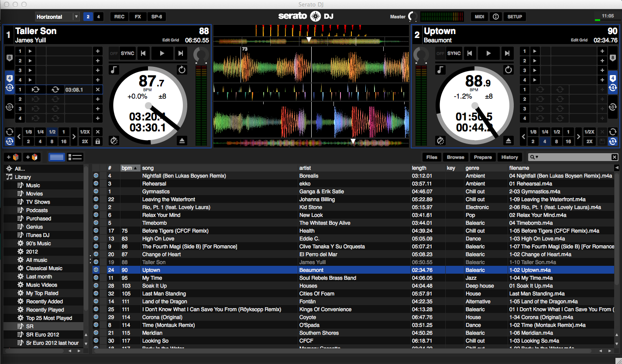Skip to next track on deck 2
Screen dimensions: 622x364
(507, 53)
